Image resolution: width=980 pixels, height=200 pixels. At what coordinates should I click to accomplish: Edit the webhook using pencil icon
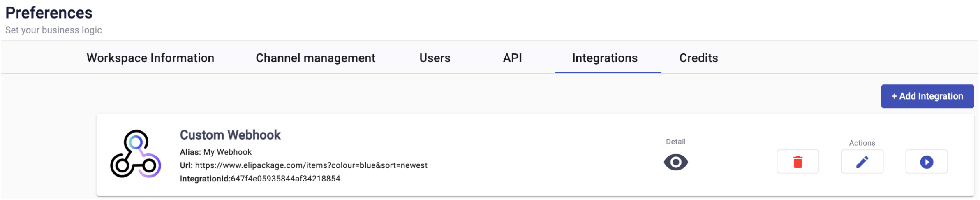(x=862, y=162)
